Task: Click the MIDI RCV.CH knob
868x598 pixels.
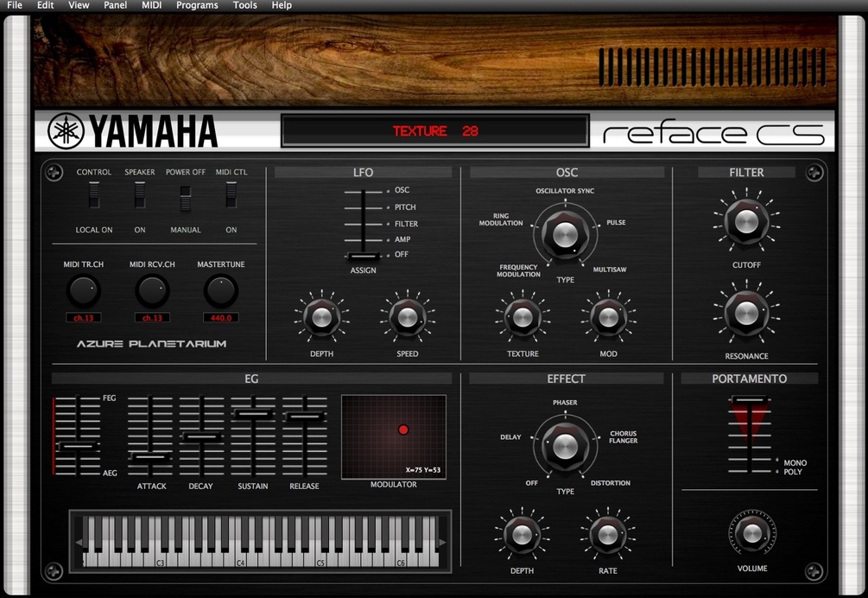Action: [152, 290]
